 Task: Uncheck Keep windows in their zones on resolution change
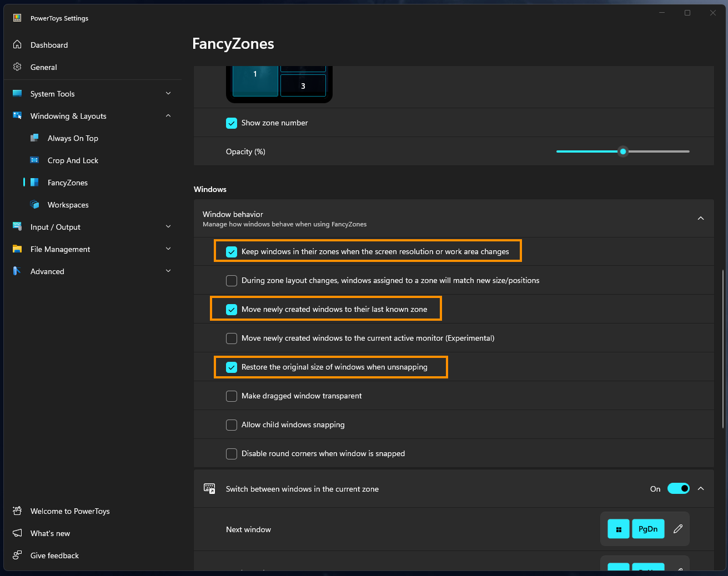coord(232,251)
